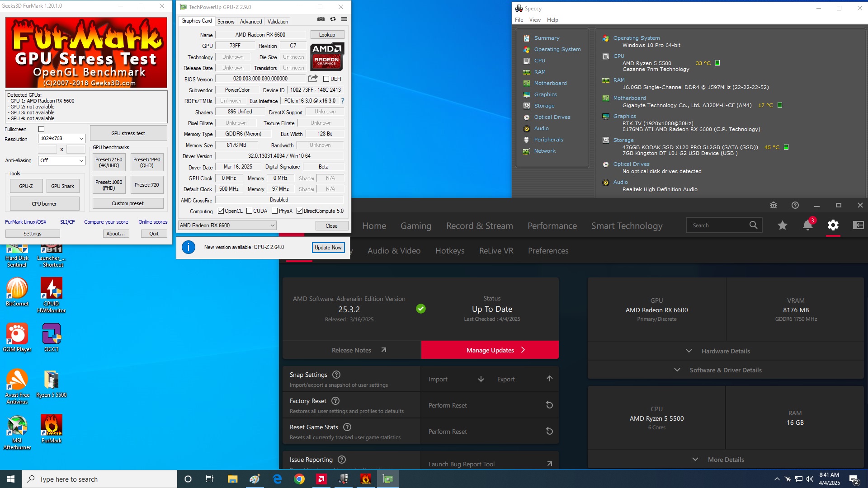Toggle the OpenCL checkbox

pyautogui.click(x=221, y=211)
